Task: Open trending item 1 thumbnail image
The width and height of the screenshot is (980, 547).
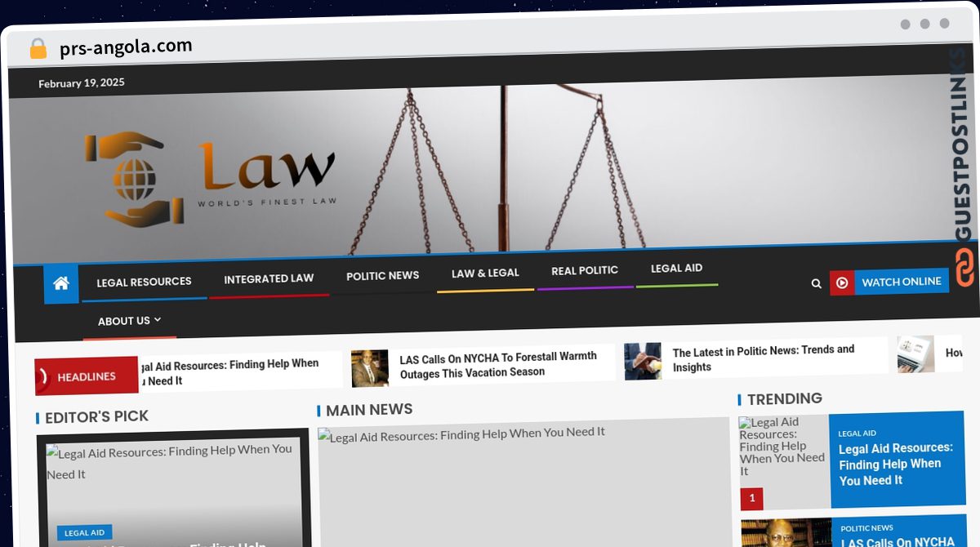Action: 784,462
